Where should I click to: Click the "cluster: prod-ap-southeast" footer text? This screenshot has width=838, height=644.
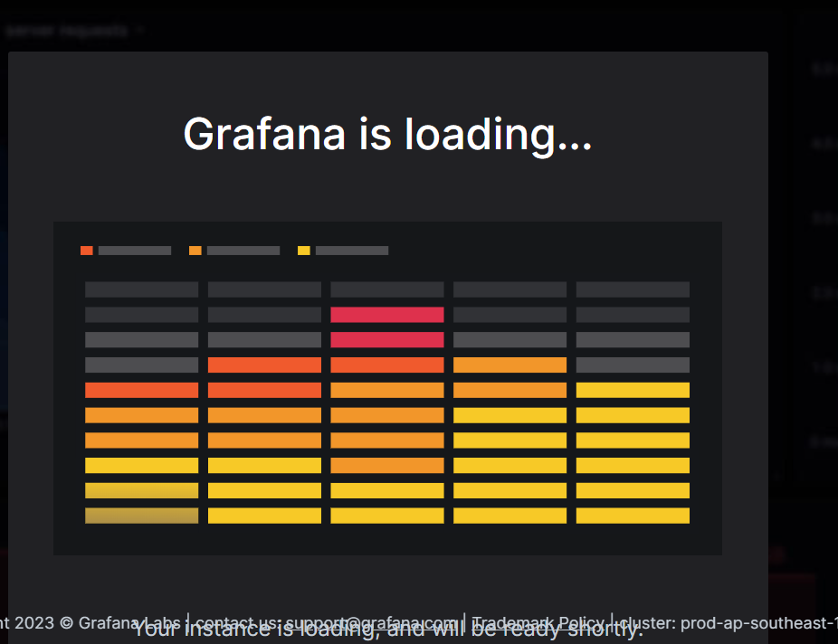(728, 622)
